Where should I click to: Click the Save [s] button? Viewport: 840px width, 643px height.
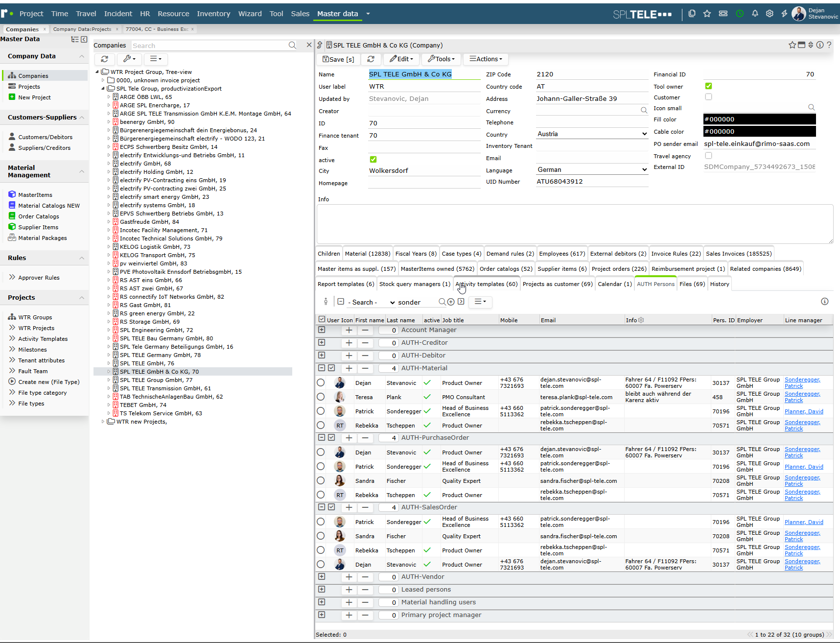[338, 59]
